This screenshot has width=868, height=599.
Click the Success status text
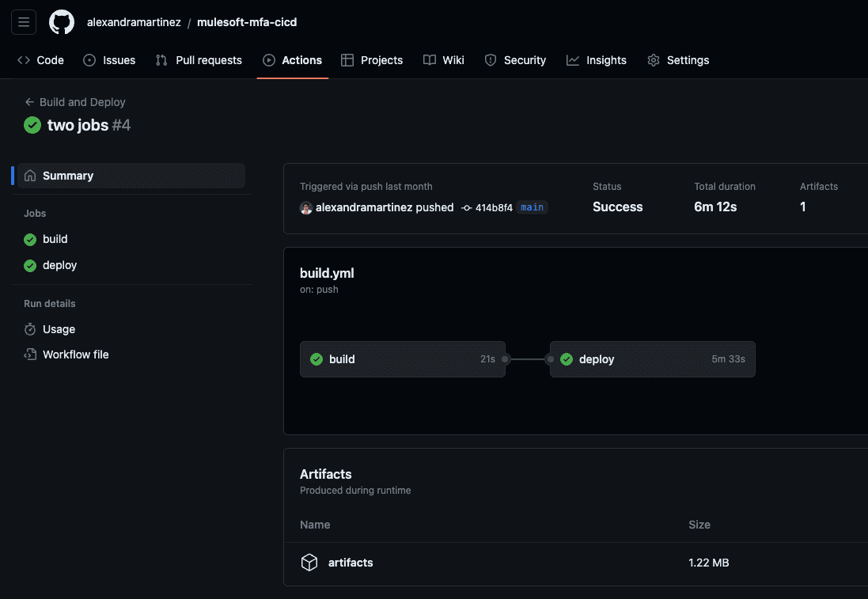(618, 207)
